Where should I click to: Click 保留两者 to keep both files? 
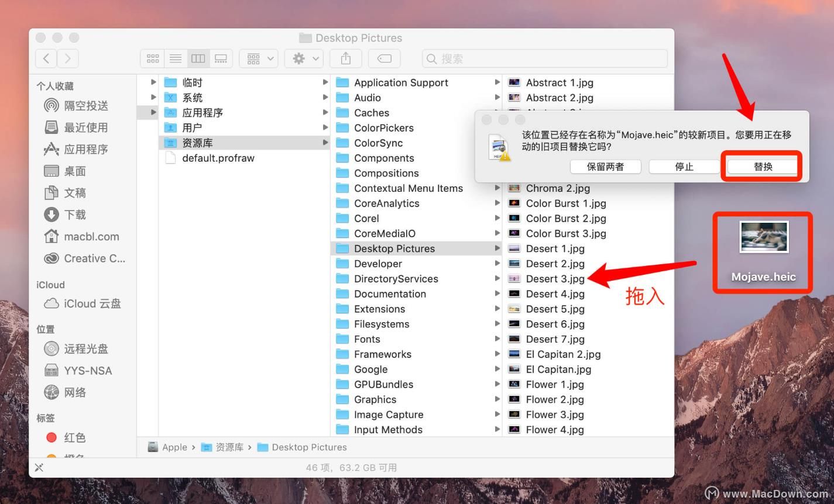[x=605, y=167]
